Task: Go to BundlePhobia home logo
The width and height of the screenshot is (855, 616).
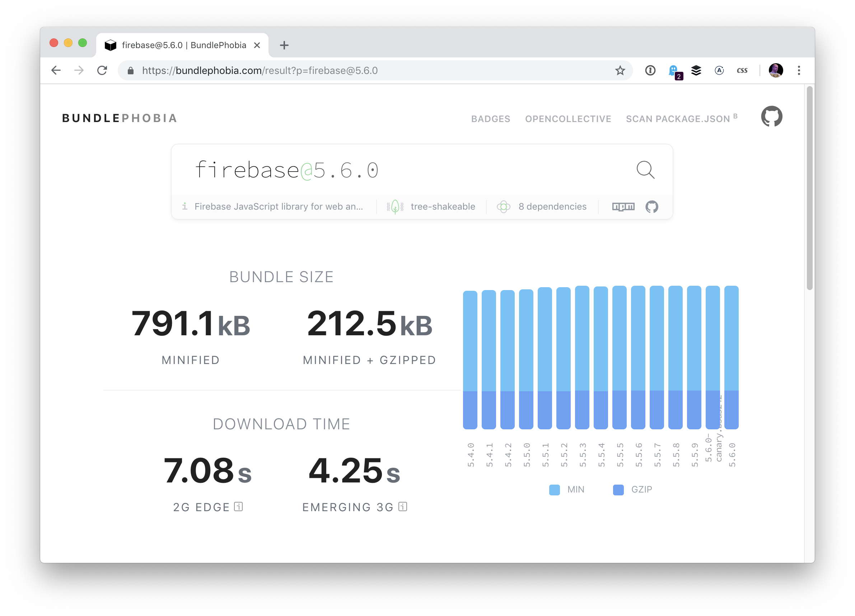Action: (x=120, y=118)
